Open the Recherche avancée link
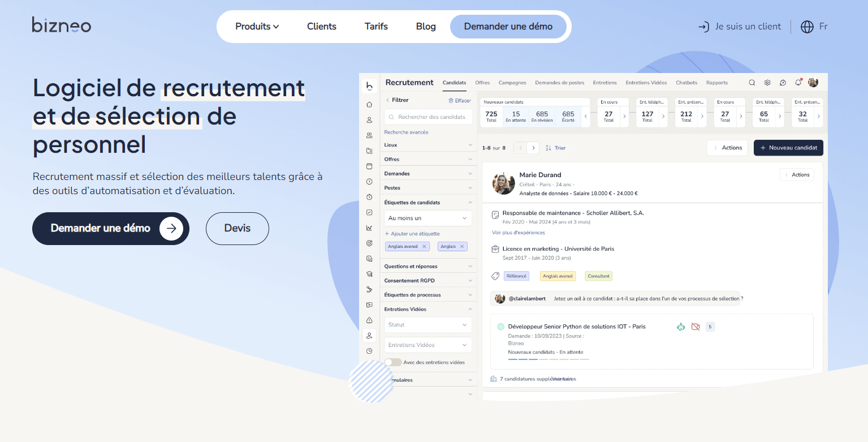 point(406,132)
